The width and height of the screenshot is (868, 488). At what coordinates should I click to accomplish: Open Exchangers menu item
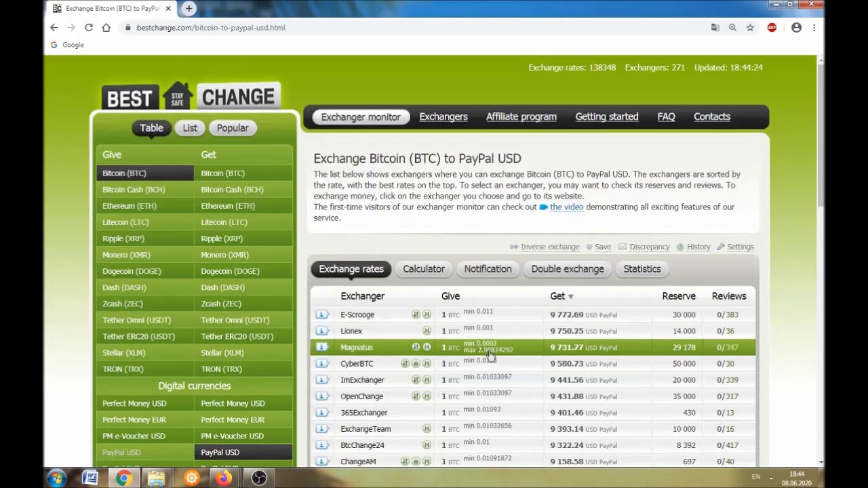pos(443,117)
